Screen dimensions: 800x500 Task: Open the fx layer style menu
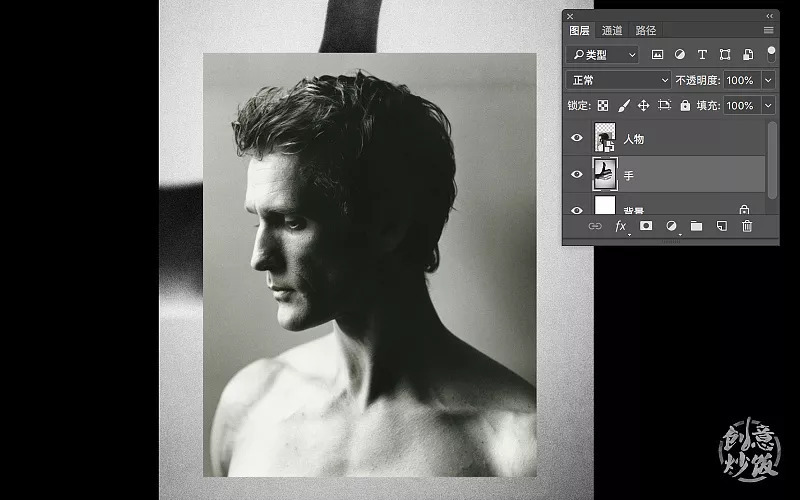(x=620, y=226)
